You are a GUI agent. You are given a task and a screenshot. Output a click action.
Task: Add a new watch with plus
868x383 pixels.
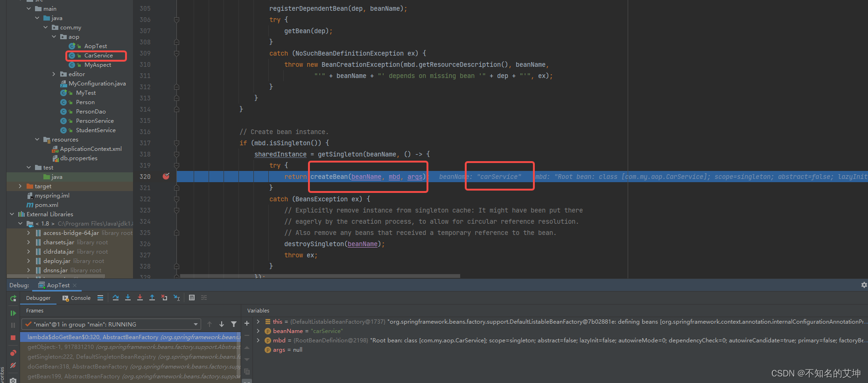247,323
